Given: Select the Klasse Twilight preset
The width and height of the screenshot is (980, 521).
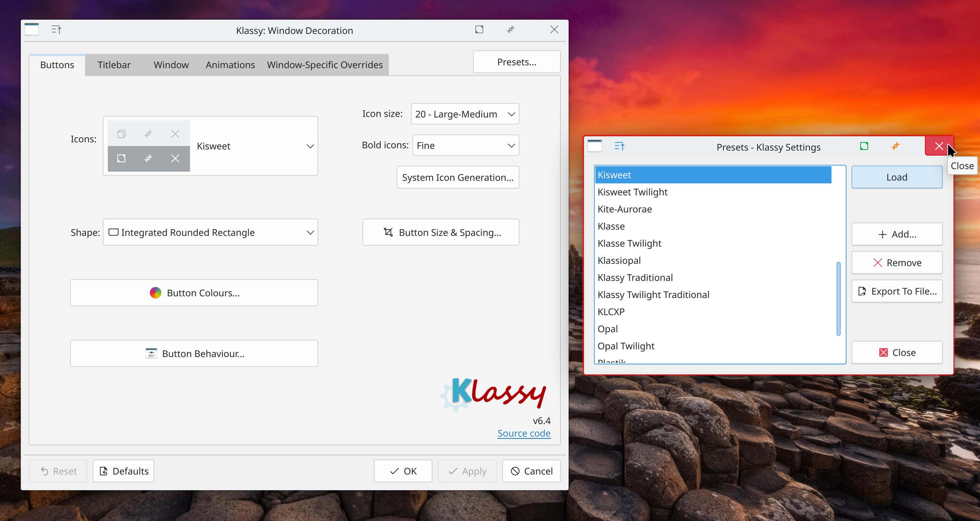Looking at the screenshot, I should [x=713, y=243].
